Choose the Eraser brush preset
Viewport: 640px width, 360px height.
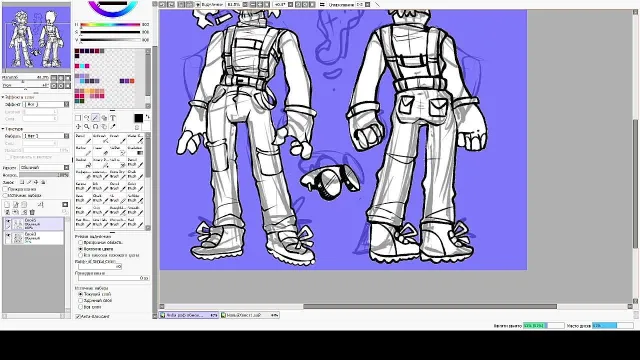100,151
